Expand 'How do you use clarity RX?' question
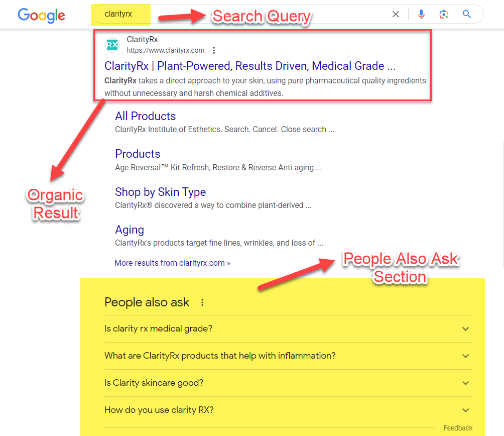 [x=288, y=410]
